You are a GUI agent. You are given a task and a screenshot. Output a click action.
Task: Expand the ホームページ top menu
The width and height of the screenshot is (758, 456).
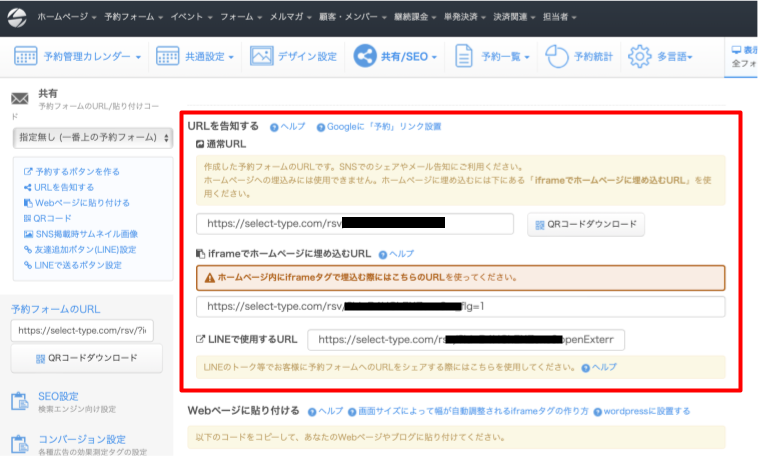66,17
